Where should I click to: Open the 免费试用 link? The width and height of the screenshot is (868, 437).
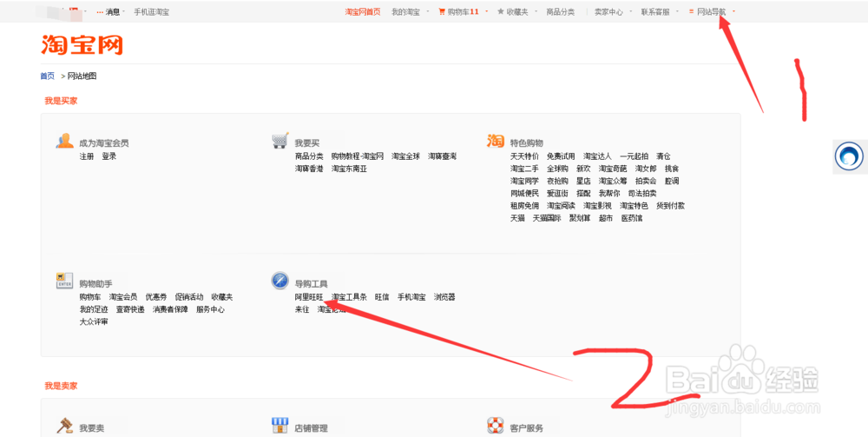pos(561,156)
